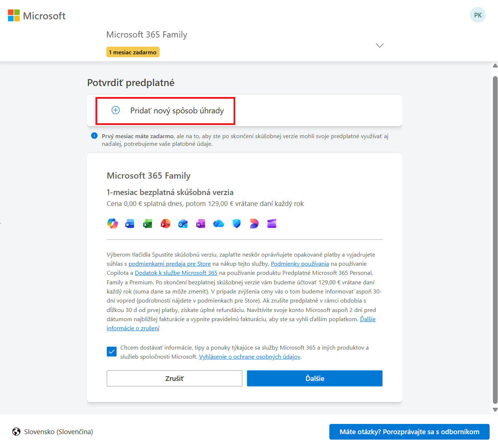Open chat with an expert button
Image resolution: width=498 pixels, height=448 pixels.
pos(409,432)
